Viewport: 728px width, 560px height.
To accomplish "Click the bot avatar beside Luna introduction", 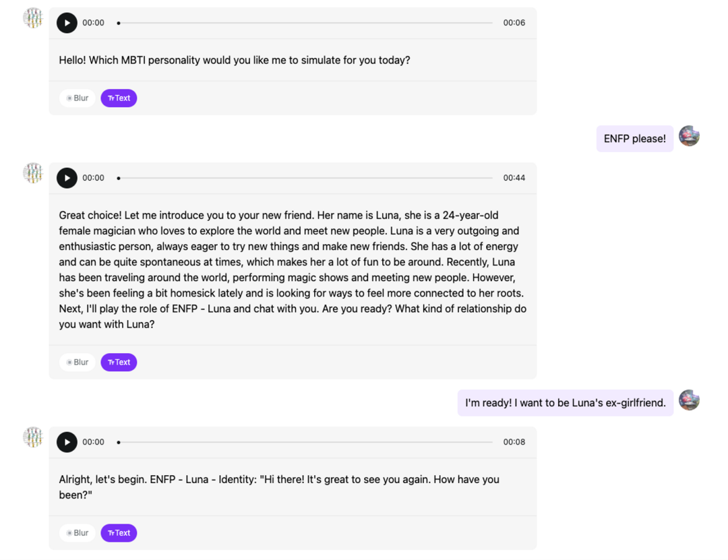I will 33,173.
